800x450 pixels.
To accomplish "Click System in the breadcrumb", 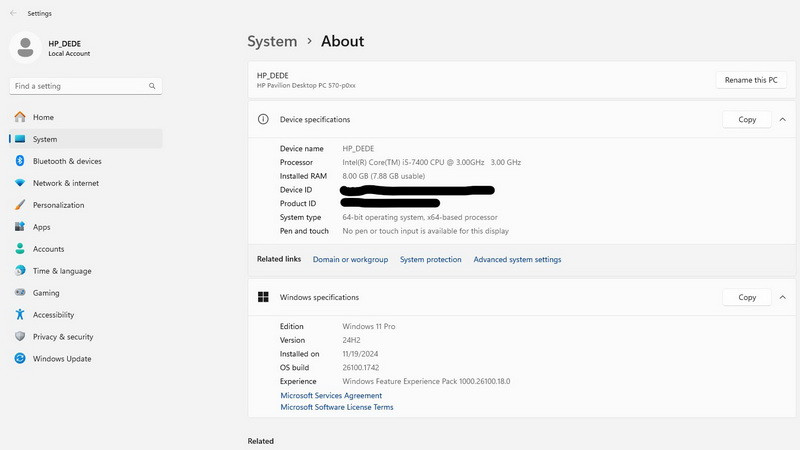I will click(x=272, y=41).
